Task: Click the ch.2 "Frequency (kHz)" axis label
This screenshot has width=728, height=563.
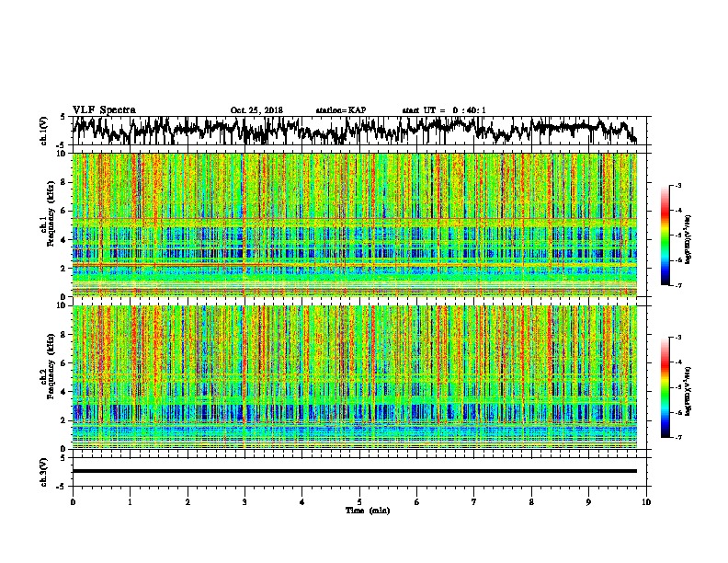Action: click(x=51, y=366)
